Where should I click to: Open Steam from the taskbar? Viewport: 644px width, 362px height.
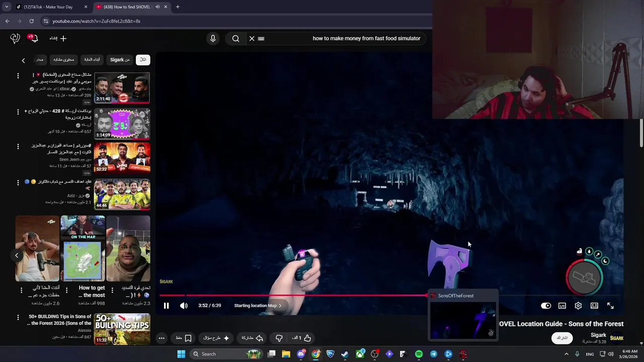345,354
